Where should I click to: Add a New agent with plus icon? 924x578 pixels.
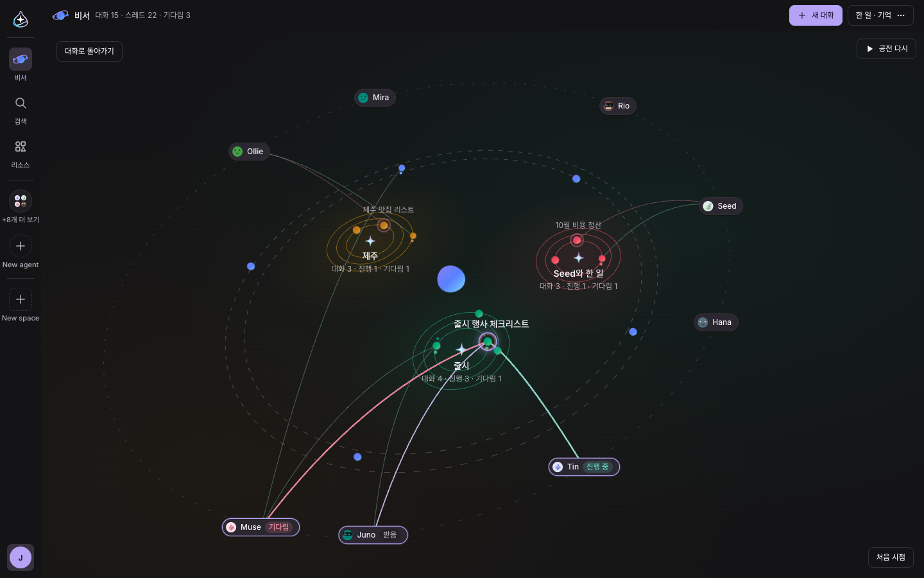click(21, 246)
